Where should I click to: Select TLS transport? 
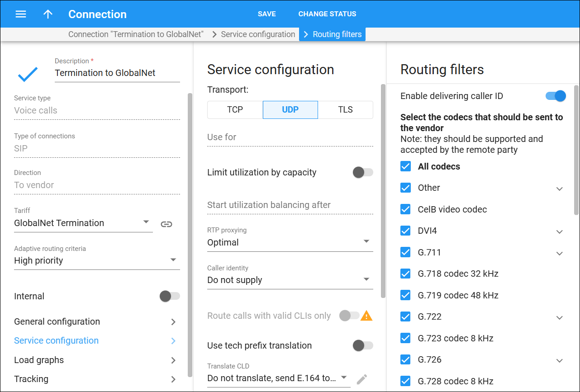click(346, 110)
